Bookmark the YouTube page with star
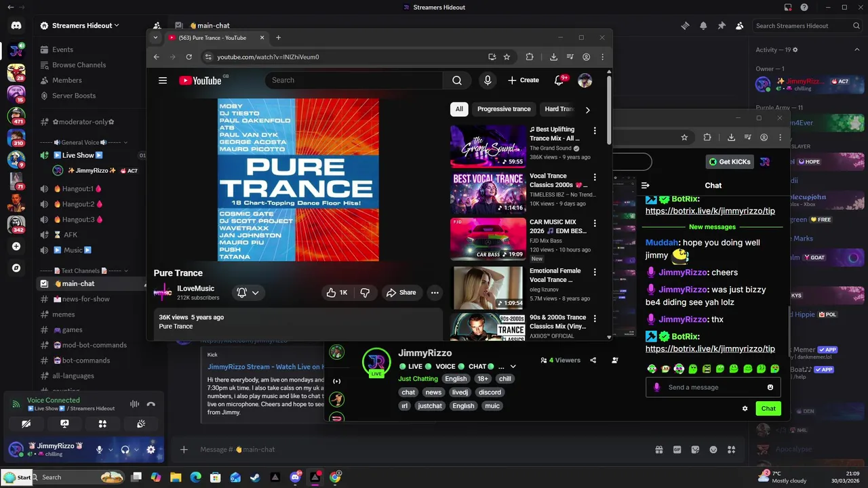Image resolution: width=868 pixels, height=488 pixels. pyautogui.click(x=507, y=57)
